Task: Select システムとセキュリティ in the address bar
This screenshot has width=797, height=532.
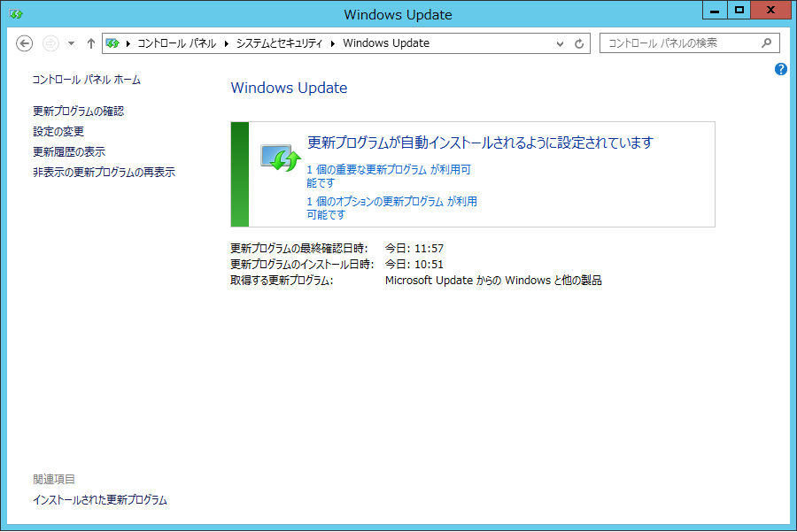Action: pos(279,43)
